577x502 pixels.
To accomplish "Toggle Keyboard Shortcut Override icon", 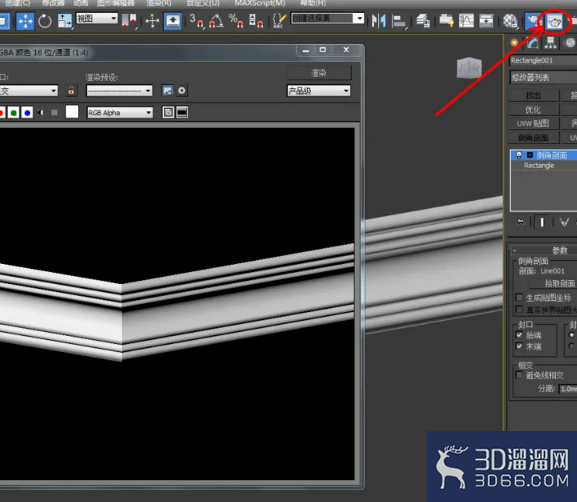I will [173, 21].
